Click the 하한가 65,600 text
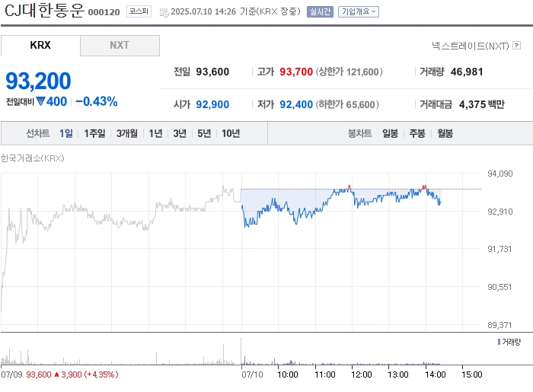Image resolution: width=533 pixels, height=392 pixels. click(347, 104)
